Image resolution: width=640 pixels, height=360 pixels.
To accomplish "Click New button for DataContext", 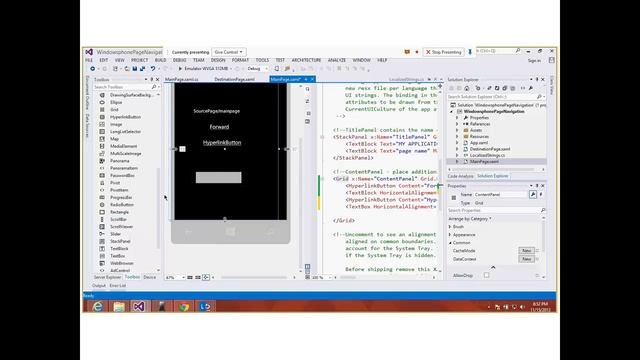I will click(x=527, y=259).
